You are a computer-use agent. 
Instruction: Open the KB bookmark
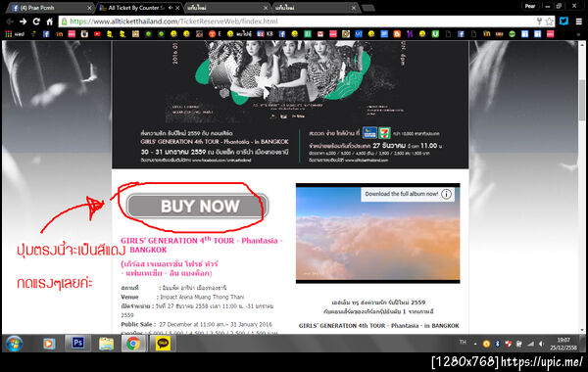266,34
